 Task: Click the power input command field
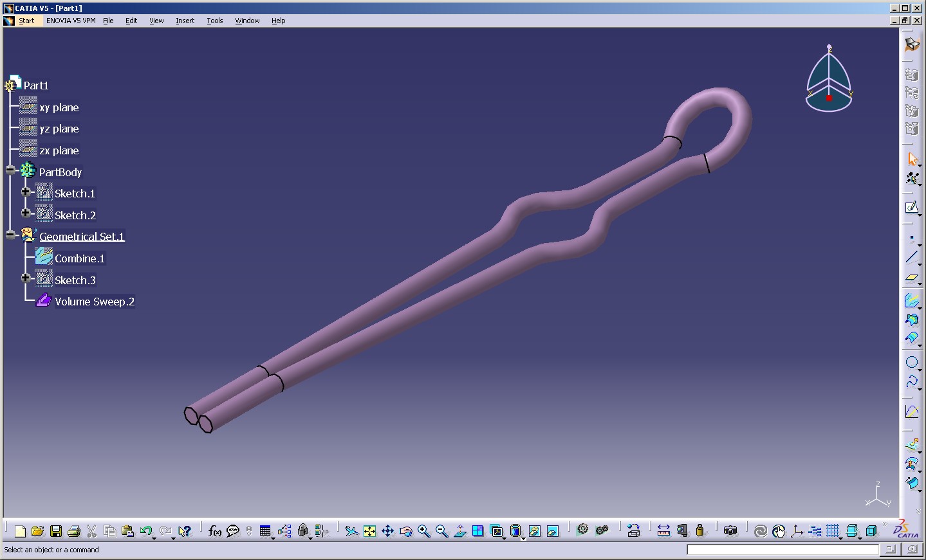pyautogui.click(x=782, y=550)
